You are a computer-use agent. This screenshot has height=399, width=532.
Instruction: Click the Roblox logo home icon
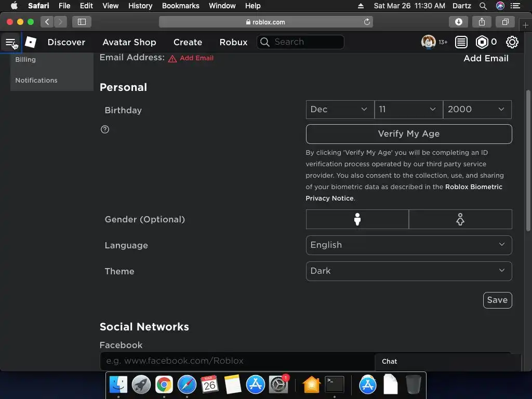point(31,42)
